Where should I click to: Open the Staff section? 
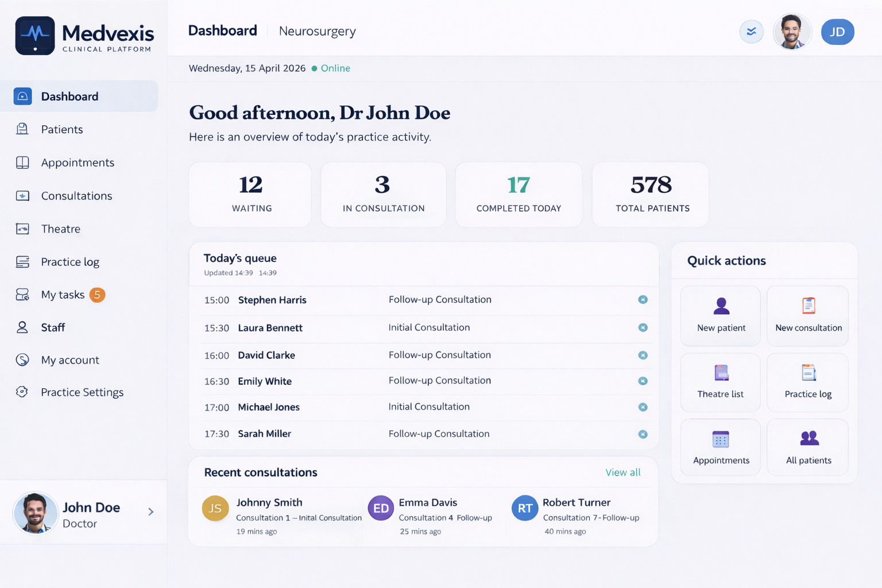pos(53,327)
